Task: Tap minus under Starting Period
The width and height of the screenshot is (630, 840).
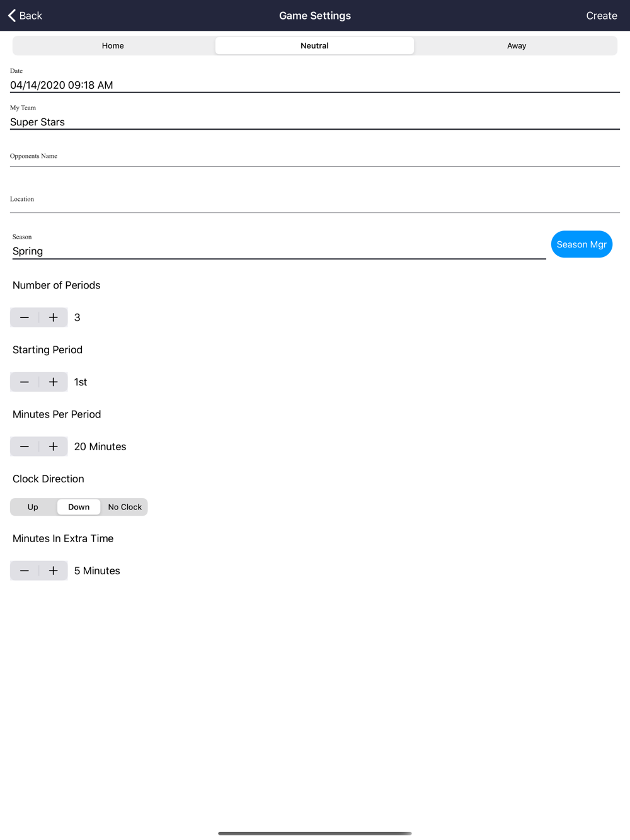Action: pos(25,382)
